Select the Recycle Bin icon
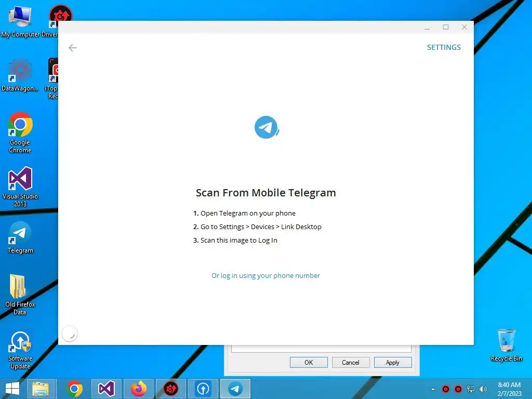The image size is (532, 399). (x=506, y=345)
